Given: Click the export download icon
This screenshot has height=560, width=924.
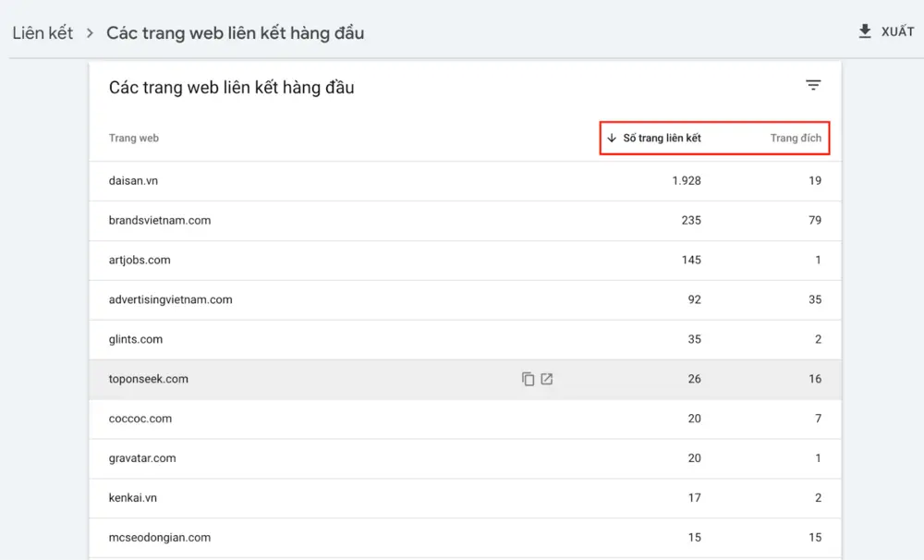Looking at the screenshot, I should [x=865, y=31].
